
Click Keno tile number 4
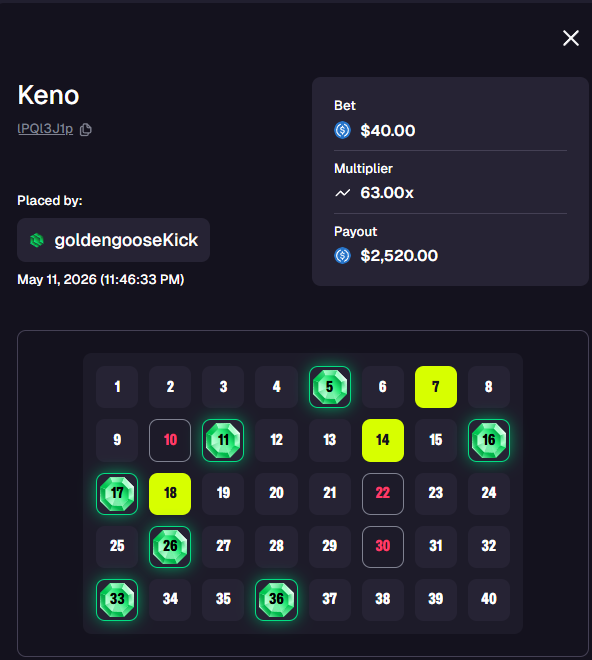(x=276, y=387)
